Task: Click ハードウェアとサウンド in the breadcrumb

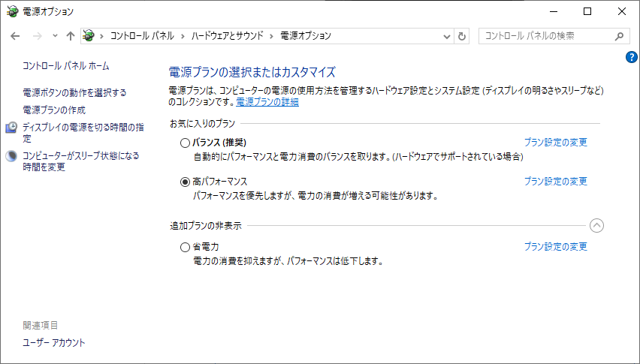Action: coord(226,36)
